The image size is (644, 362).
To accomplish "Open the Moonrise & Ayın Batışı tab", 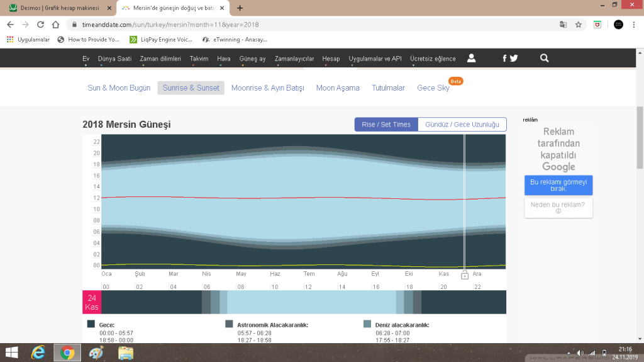I will pyautogui.click(x=267, y=88).
